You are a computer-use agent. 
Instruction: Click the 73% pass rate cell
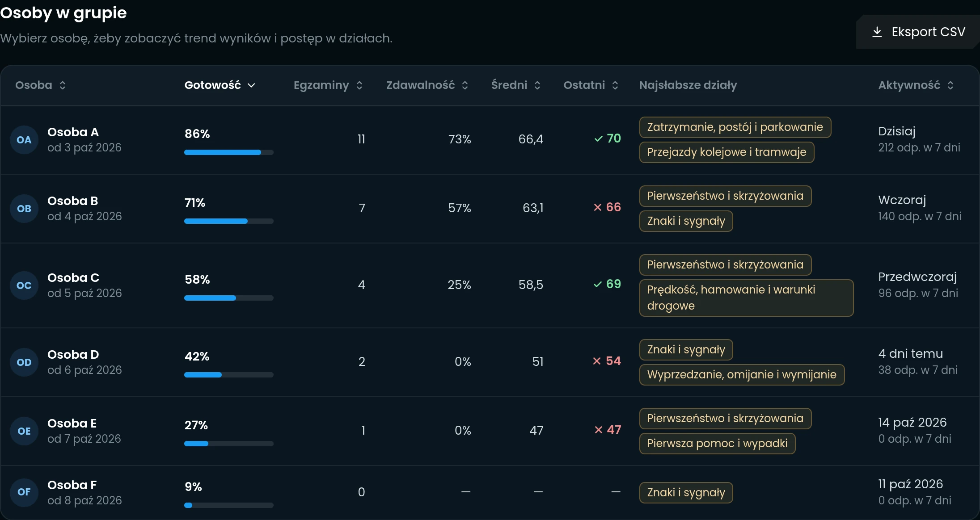(x=460, y=139)
